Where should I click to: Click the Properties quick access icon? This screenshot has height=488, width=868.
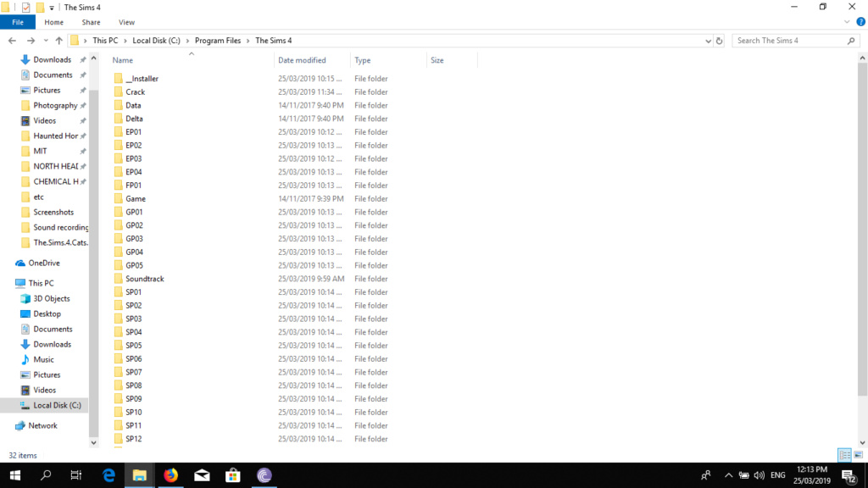pyautogui.click(x=25, y=7)
